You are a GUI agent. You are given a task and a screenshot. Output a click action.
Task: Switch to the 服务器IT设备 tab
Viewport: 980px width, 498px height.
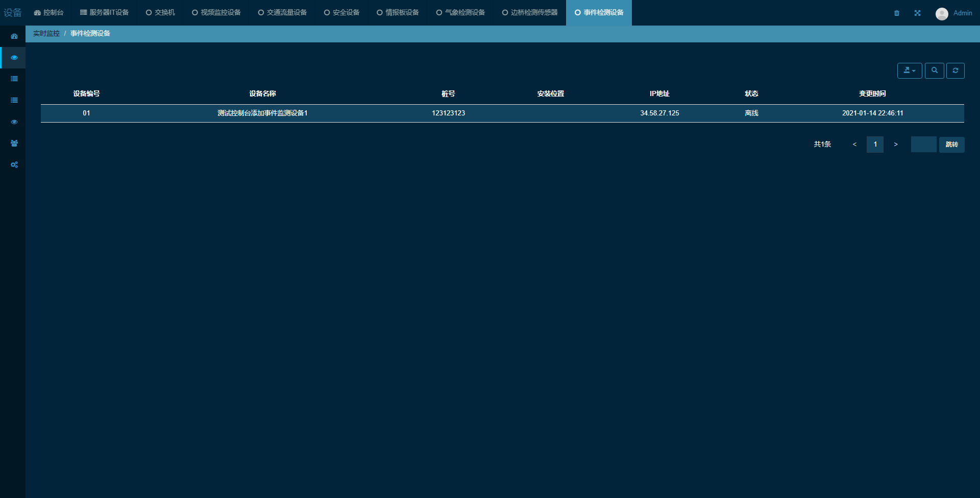105,13
